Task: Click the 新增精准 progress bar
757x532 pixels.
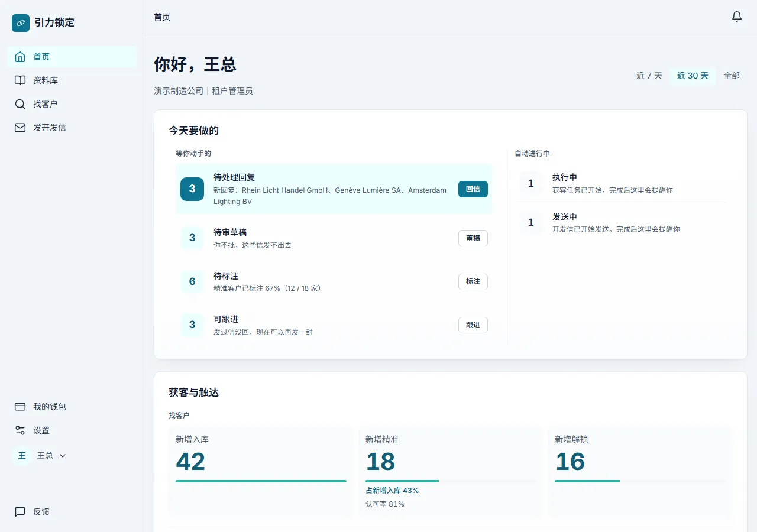Action: 451,481
